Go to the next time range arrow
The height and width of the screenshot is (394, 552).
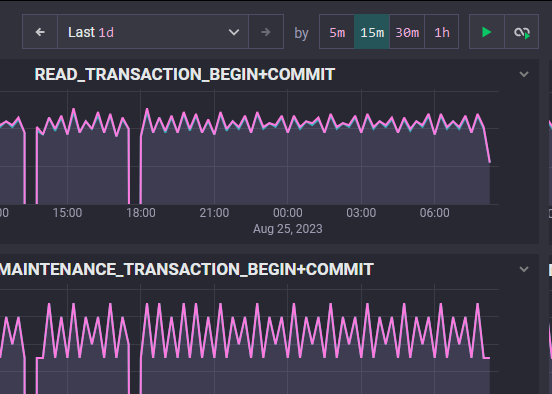pyautogui.click(x=266, y=32)
